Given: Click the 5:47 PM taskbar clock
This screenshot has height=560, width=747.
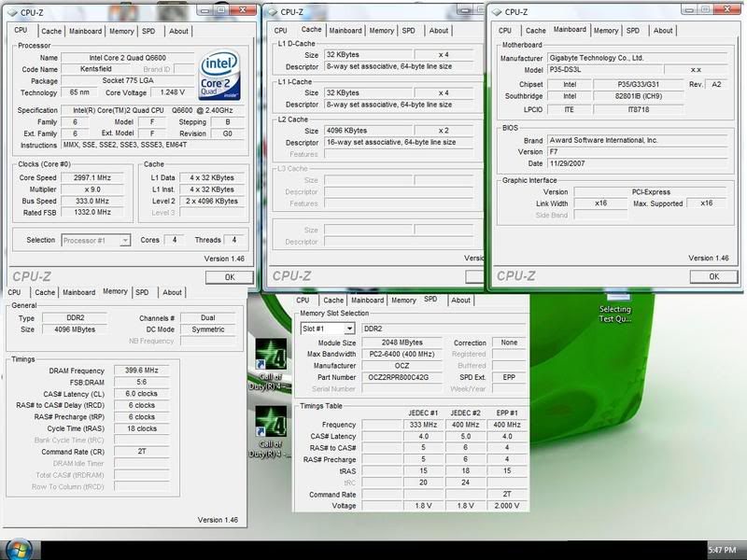Looking at the screenshot, I should (x=722, y=550).
